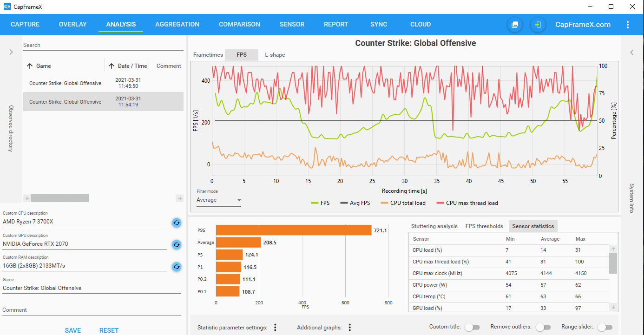Open the Filter mode Average dropdown

point(219,200)
